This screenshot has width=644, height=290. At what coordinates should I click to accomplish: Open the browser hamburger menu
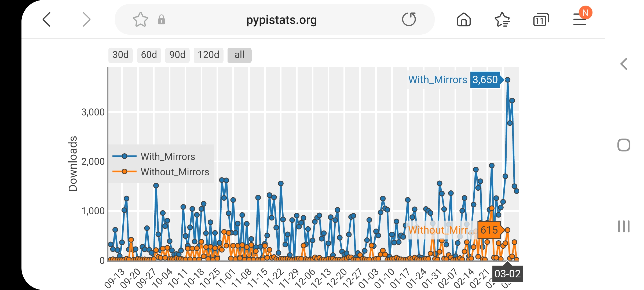pyautogui.click(x=579, y=20)
